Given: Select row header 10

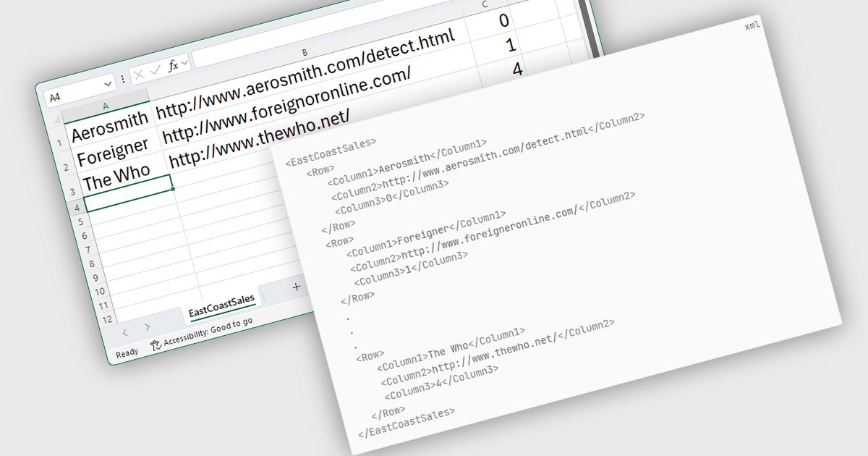Looking at the screenshot, I should pos(100,292).
